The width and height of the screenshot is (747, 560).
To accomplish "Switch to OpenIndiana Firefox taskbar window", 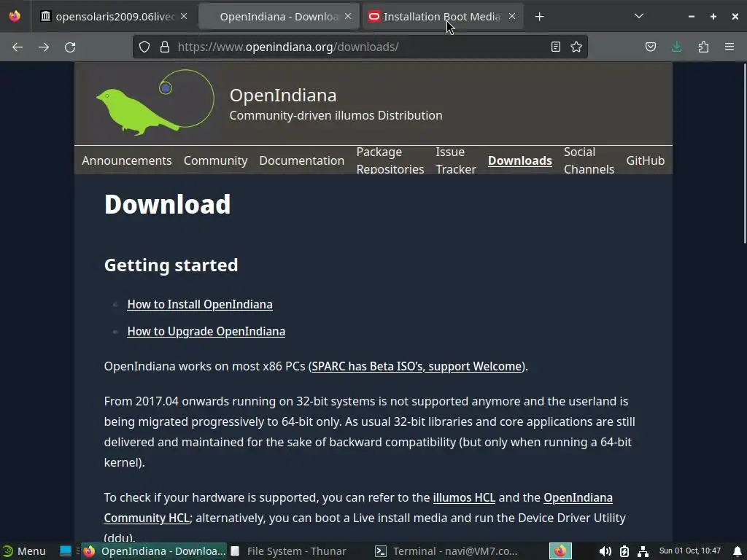I will (155, 551).
